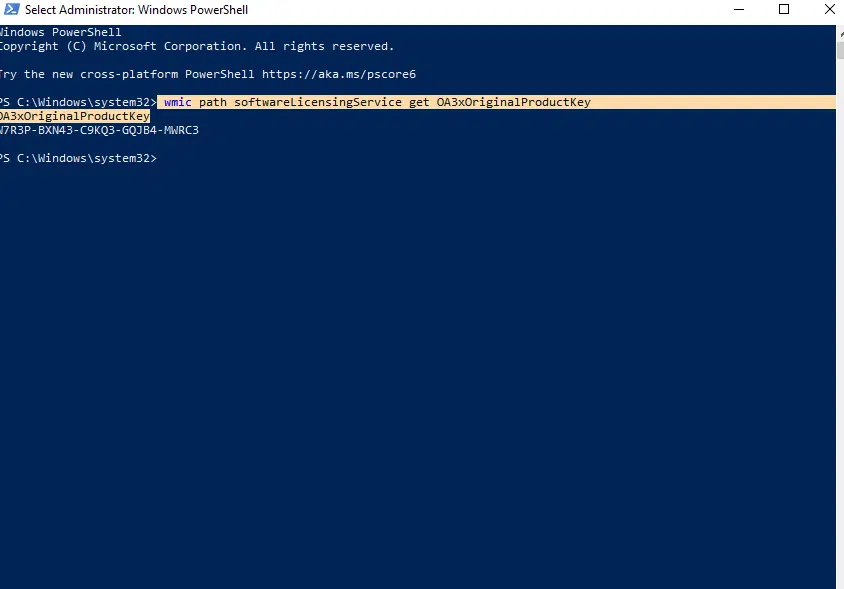Viewport: 844px width, 589px height.
Task: Click the 'Windows PowerShell' banner first line
Action: pos(61,32)
